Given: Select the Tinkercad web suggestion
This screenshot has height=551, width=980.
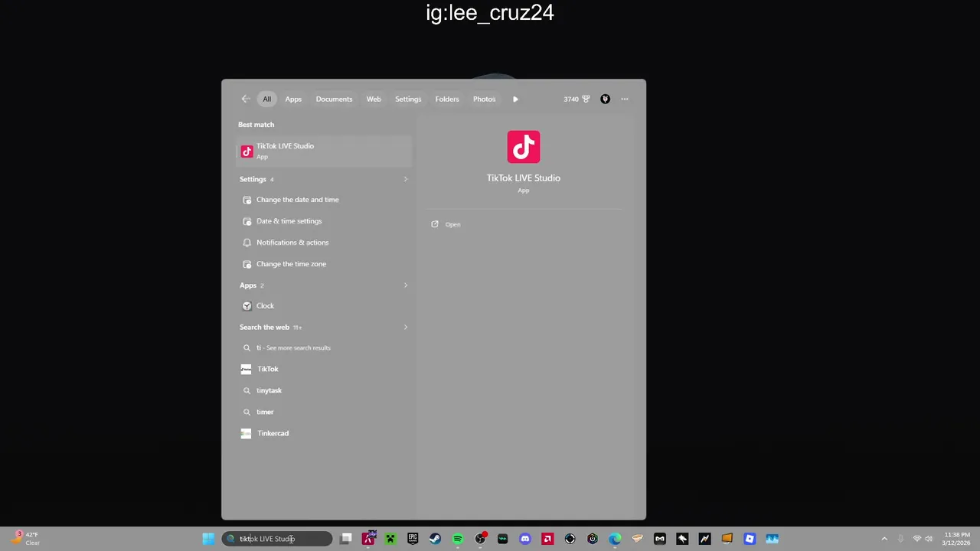Looking at the screenshot, I should tap(325, 433).
